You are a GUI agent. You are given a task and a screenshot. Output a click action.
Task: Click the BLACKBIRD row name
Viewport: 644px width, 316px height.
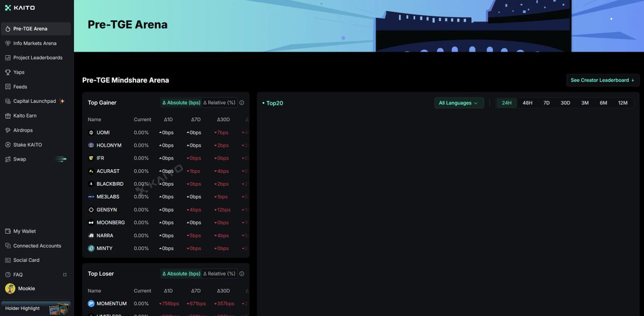(110, 184)
